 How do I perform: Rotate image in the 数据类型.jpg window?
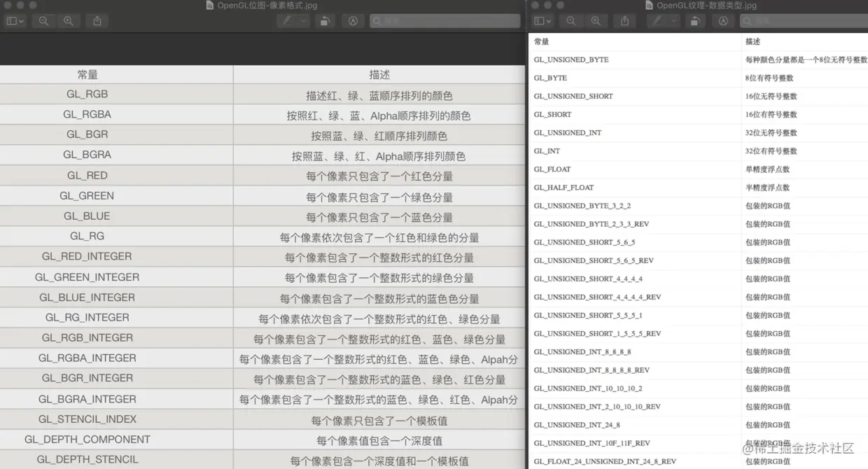click(x=695, y=21)
